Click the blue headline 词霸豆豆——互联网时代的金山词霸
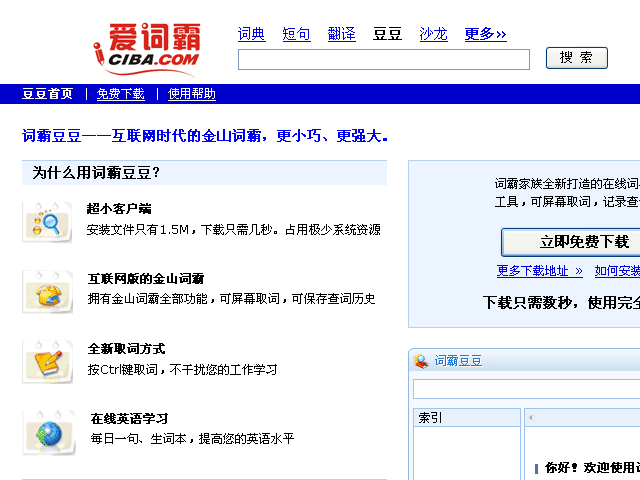 coord(204,136)
